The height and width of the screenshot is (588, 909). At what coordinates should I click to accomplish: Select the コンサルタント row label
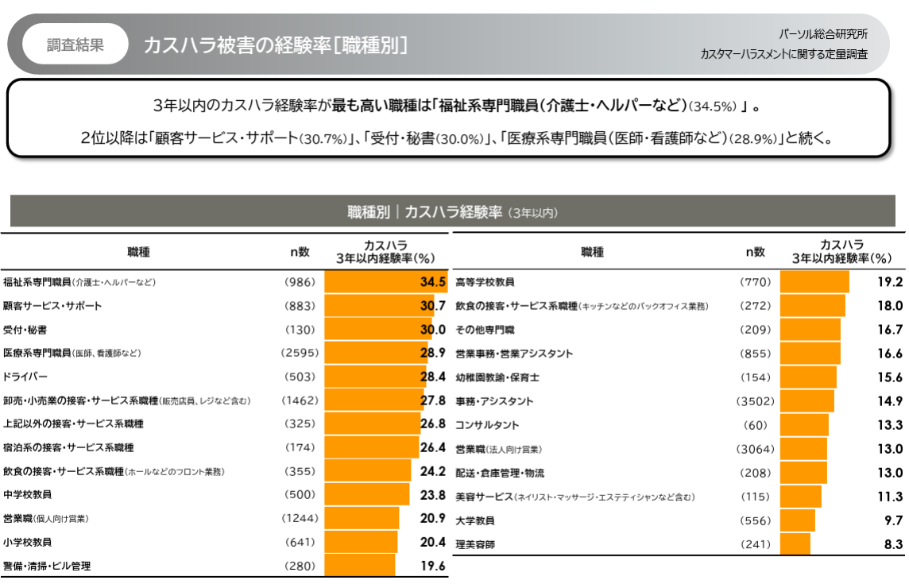[487, 425]
